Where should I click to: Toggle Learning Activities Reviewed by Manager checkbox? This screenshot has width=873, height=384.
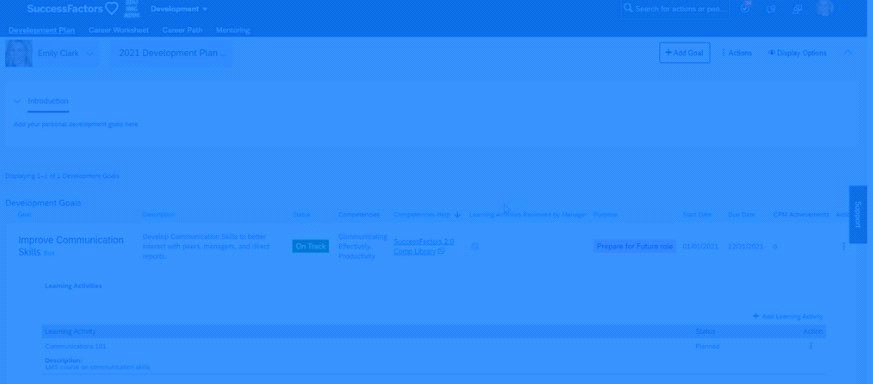pyautogui.click(x=475, y=246)
